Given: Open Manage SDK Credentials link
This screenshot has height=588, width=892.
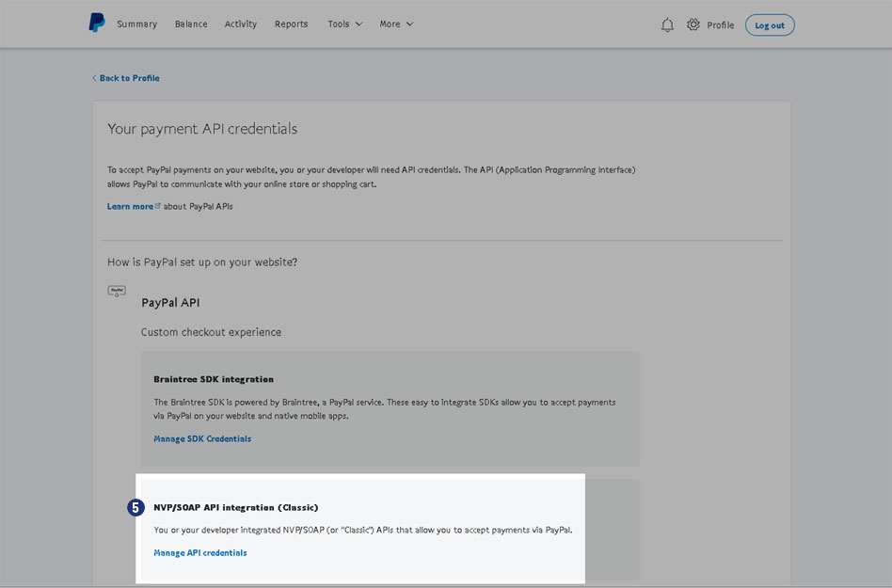Looking at the screenshot, I should coord(202,438).
